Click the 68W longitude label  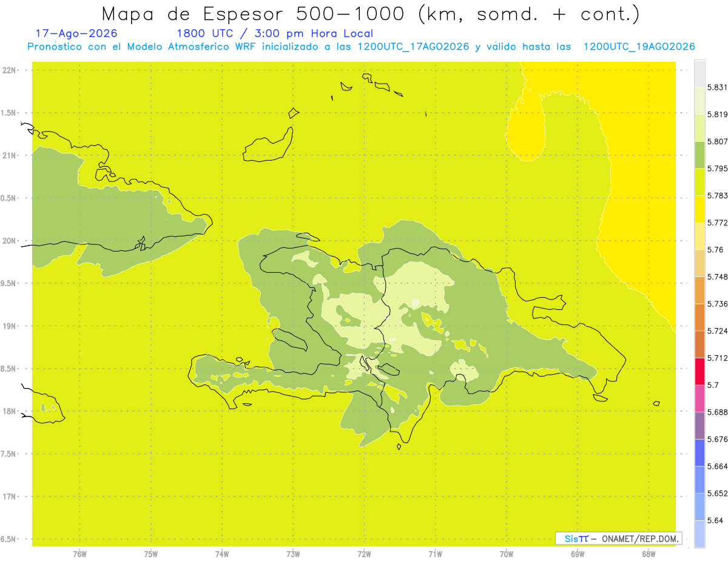pos(649,553)
